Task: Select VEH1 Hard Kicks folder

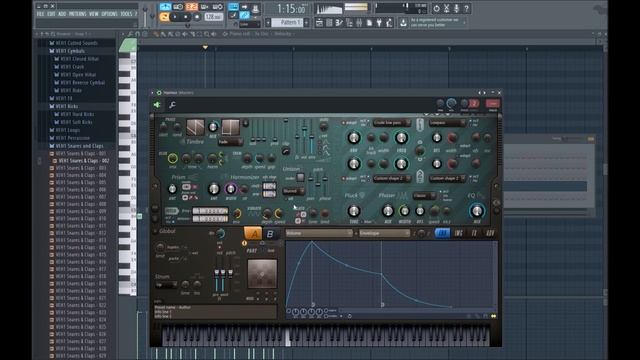Action: click(77, 114)
